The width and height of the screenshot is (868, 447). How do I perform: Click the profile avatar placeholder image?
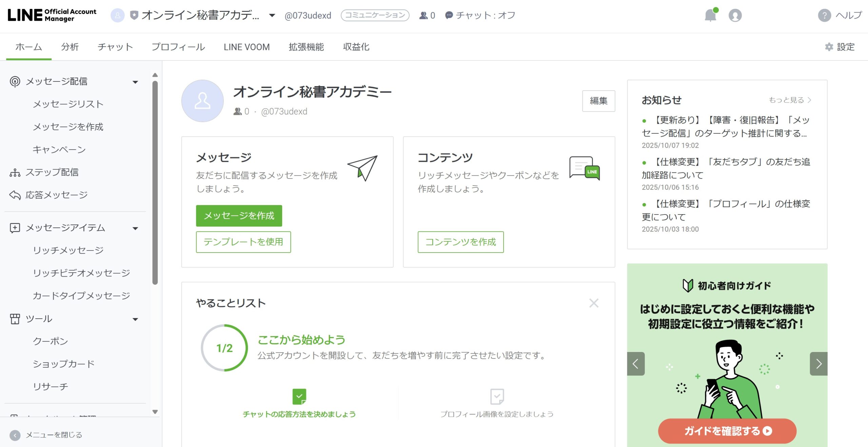tap(202, 101)
